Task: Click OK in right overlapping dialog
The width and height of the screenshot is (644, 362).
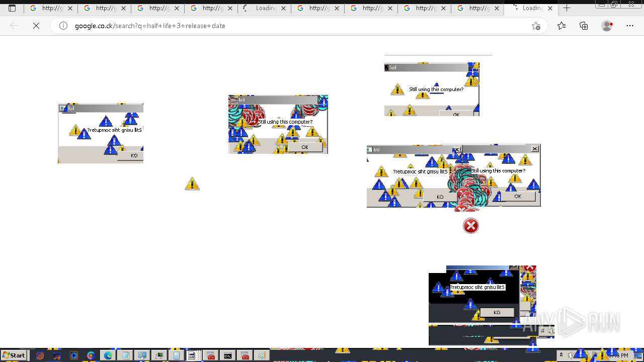Action: click(x=518, y=197)
